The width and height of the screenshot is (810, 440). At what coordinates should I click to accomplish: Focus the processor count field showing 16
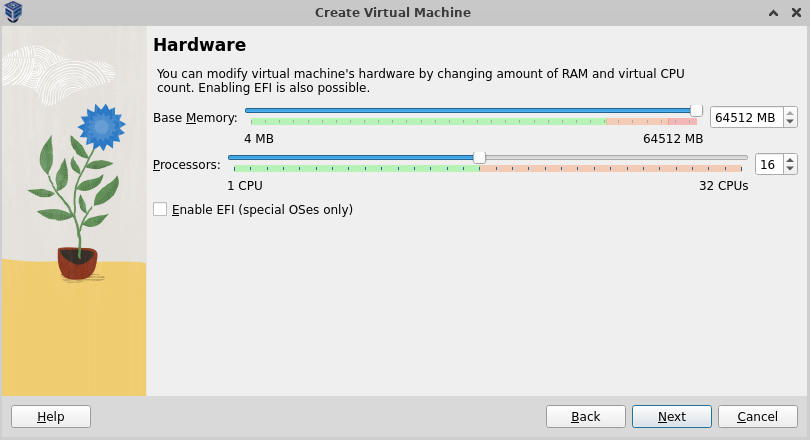[768, 164]
